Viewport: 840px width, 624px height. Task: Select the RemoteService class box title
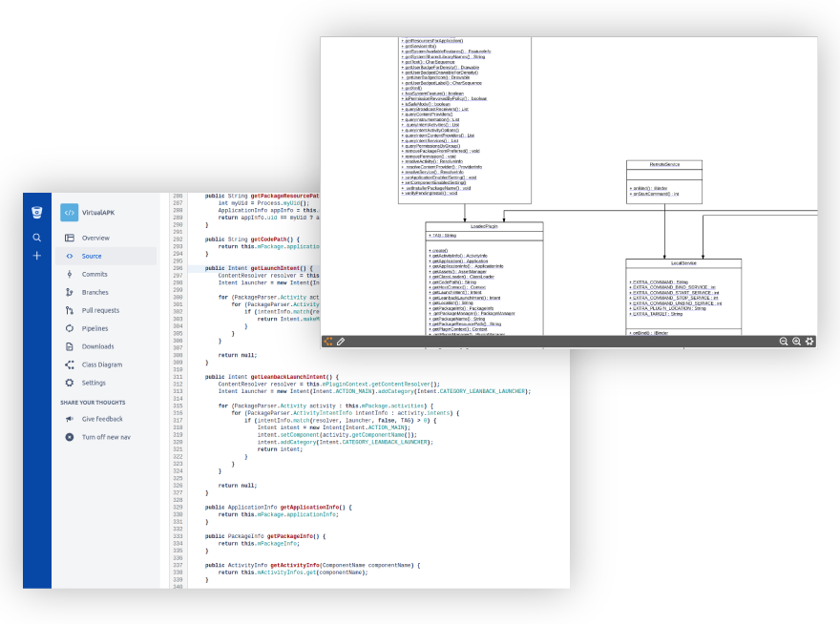coord(664,164)
